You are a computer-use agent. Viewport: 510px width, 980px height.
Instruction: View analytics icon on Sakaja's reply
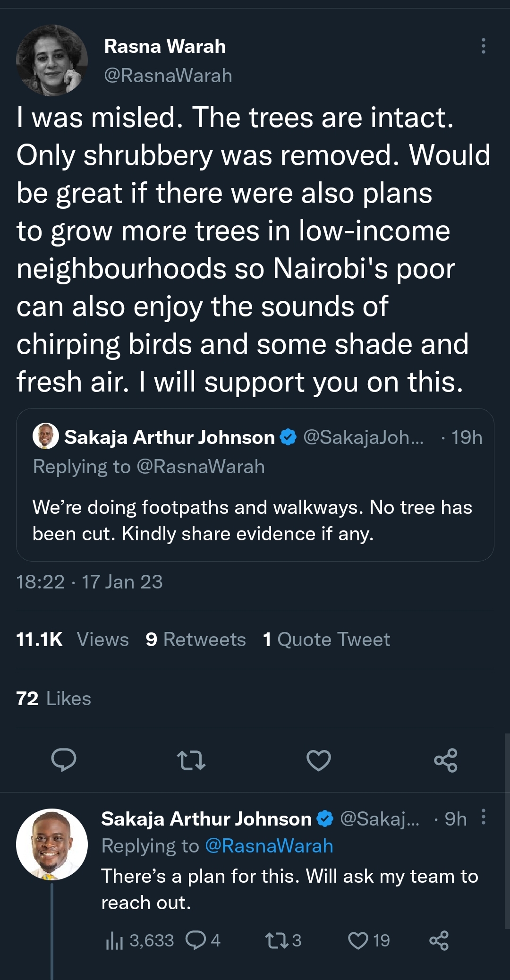tap(114, 941)
